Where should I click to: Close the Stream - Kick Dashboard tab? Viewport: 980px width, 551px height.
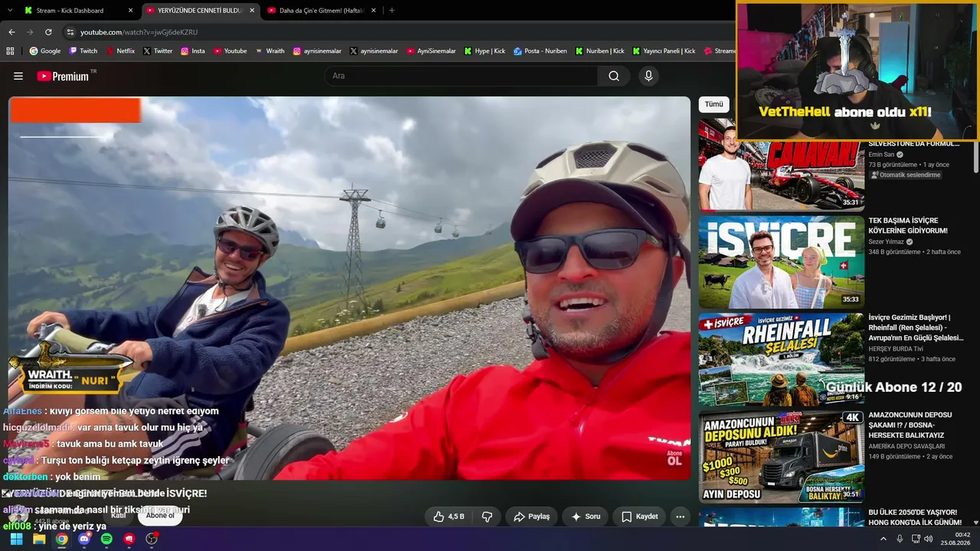click(x=131, y=11)
